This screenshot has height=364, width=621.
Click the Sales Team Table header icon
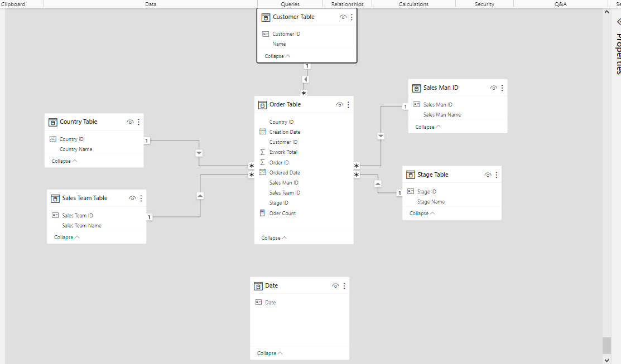pos(55,198)
